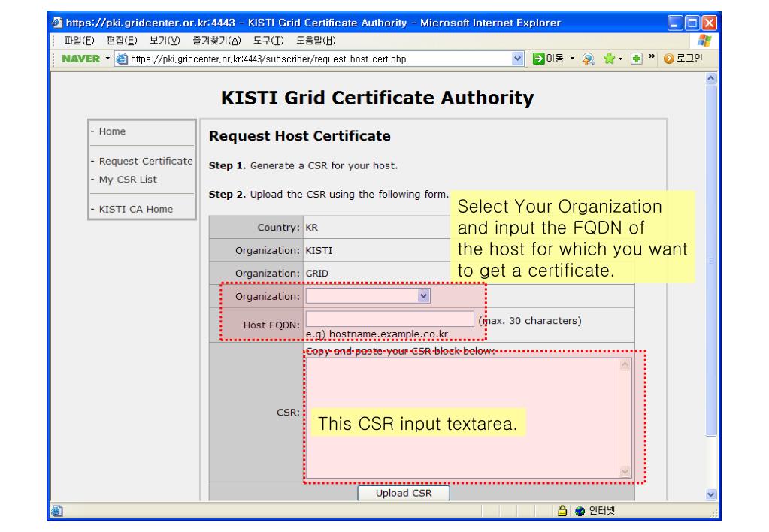Screen dimensions: 769x532
Task: Open the address bar history dropdown
Action: click(x=517, y=59)
